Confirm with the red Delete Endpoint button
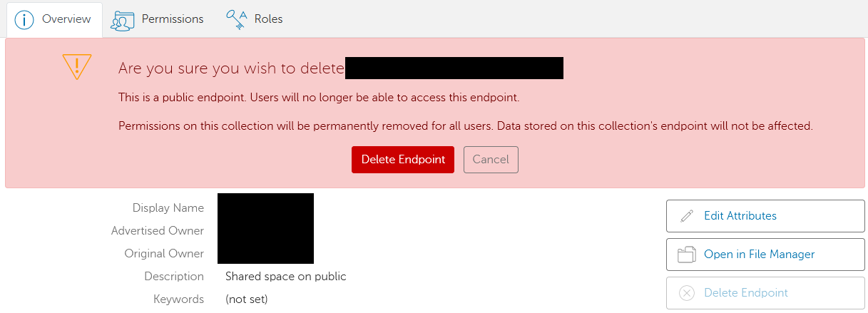 (402, 160)
